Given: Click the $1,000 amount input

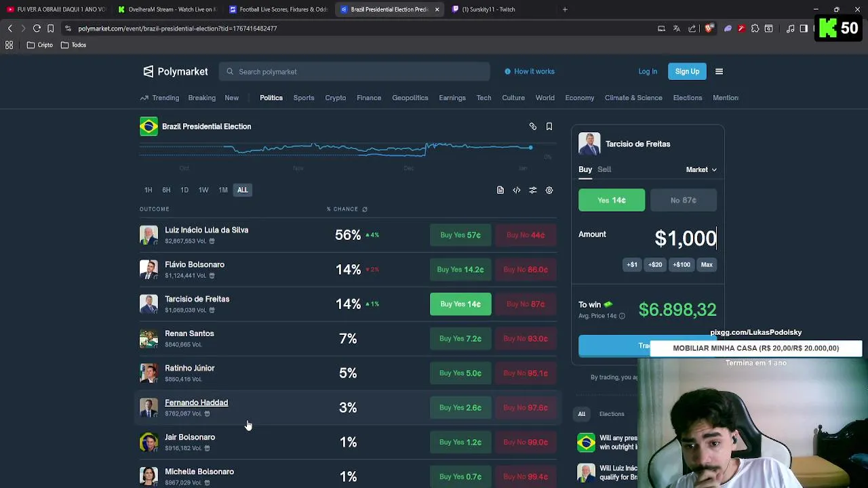Looking at the screenshot, I should point(685,239).
